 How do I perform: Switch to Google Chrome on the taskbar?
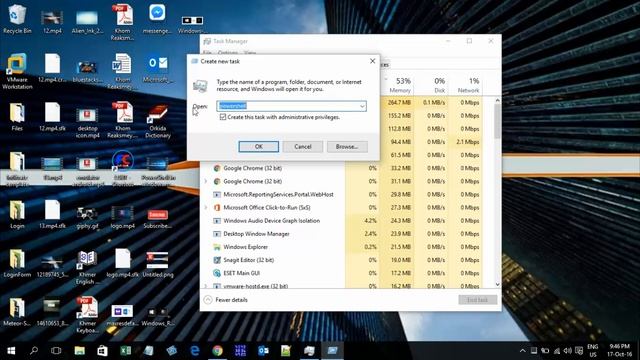point(218,351)
